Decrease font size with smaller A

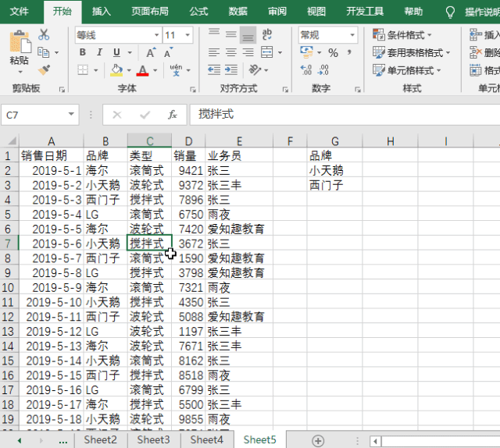tap(169, 52)
